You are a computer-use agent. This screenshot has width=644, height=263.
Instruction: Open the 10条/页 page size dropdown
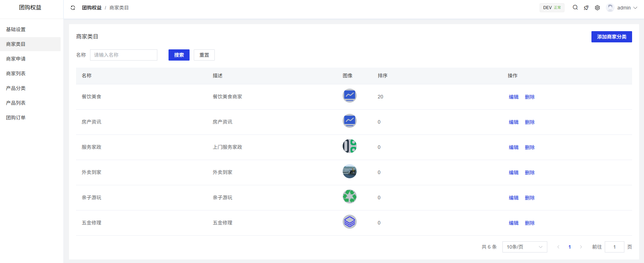[x=525, y=247]
